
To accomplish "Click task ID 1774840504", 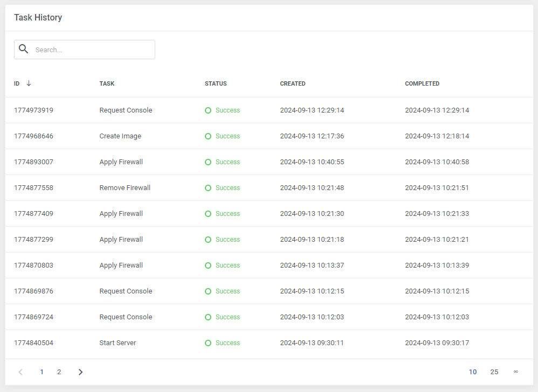I will pos(33,343).
